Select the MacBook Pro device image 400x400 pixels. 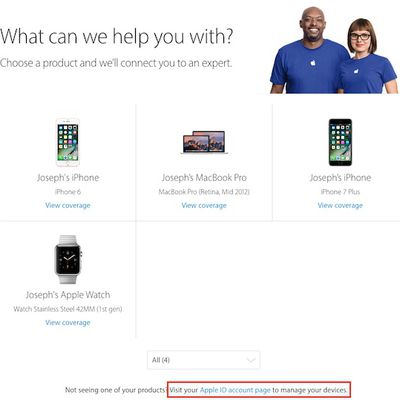tap(204, 142)
